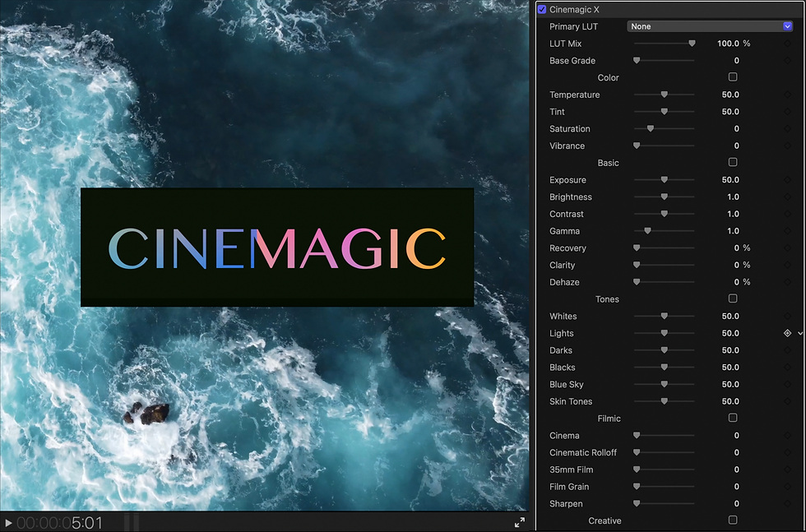Screen dimensions: 806x532
Task: Click the Sharpen slider handle
Action: [637, 503]
